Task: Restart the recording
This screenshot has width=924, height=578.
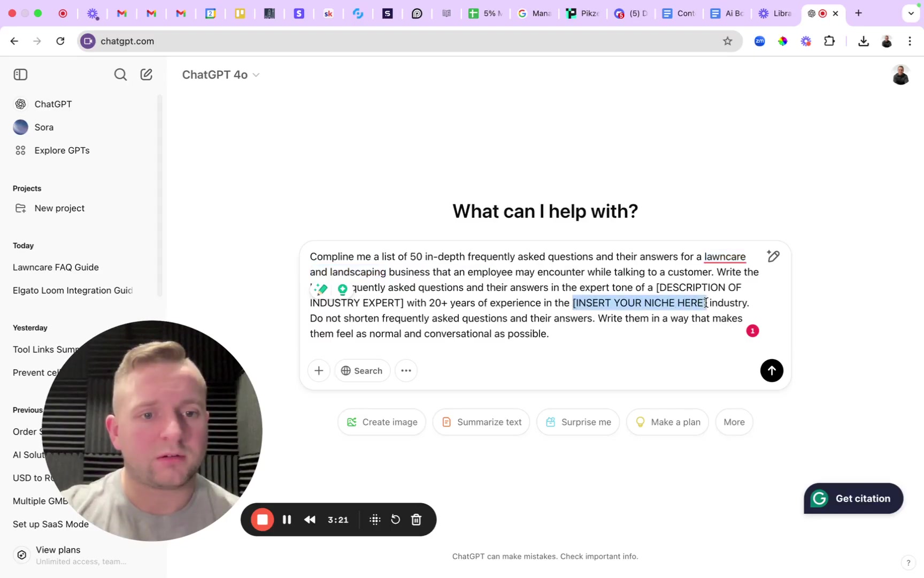Action: pos(395,520)
